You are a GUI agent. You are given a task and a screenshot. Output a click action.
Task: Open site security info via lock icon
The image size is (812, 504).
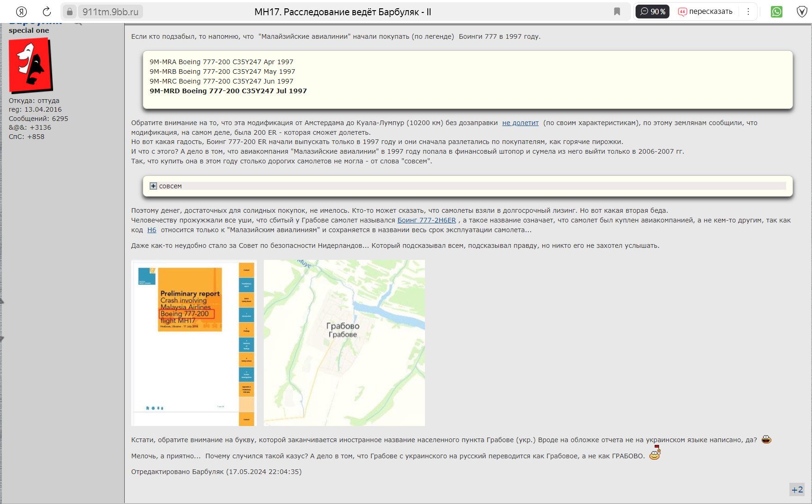tap(70, 12)
